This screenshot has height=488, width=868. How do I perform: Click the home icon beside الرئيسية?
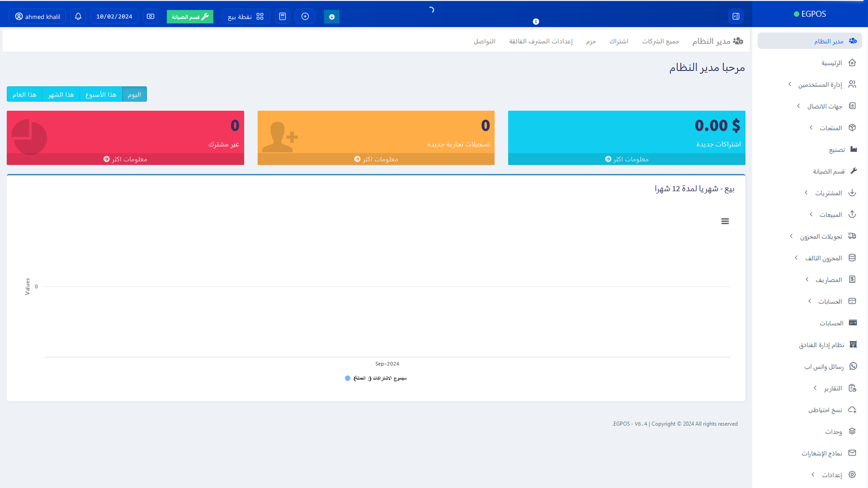[852, 63]
